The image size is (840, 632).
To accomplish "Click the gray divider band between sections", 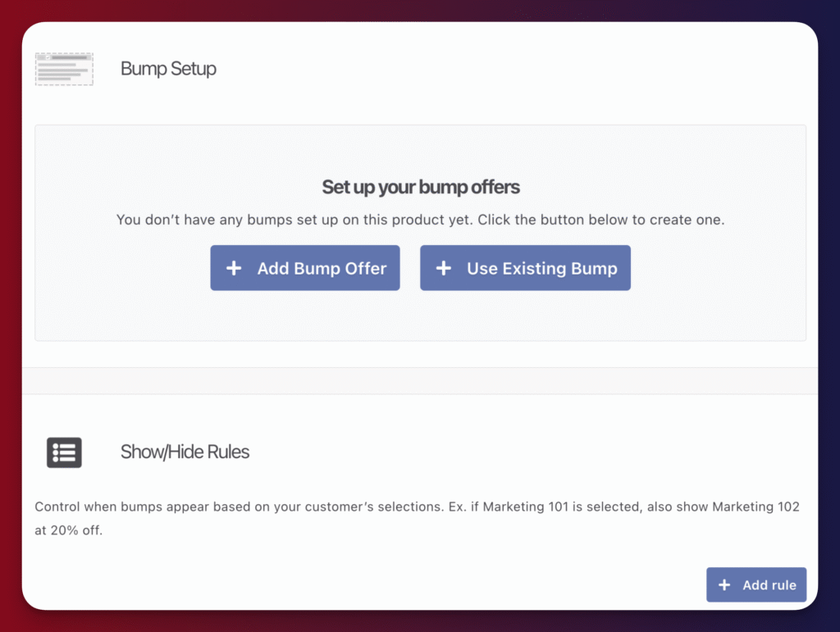I will [x=420, y=380].
